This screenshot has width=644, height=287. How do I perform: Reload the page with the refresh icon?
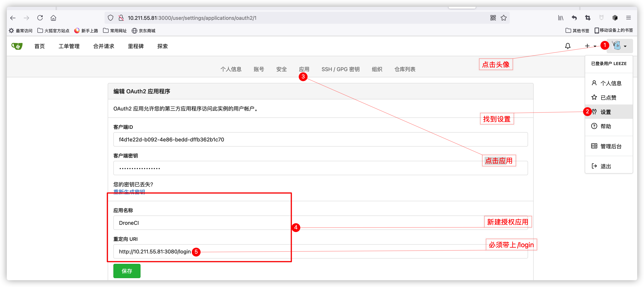click(x=40, y=18)
